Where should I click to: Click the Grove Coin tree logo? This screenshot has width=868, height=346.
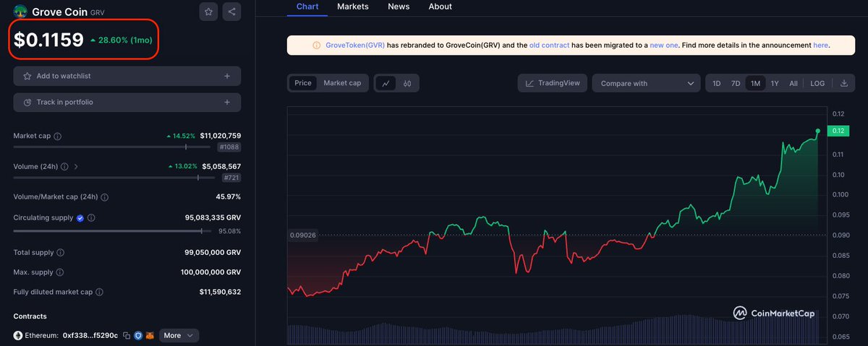20,12
